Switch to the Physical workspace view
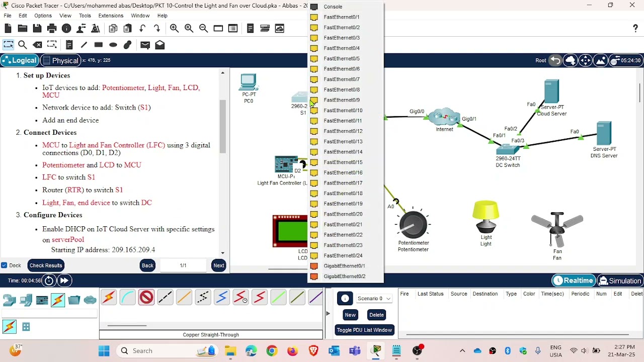This screenshot has height=362, width=644. 60,60
